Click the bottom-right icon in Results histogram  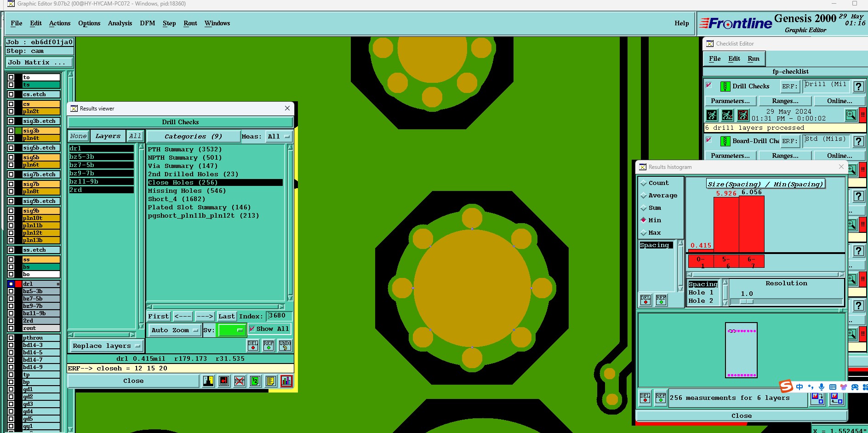pos(837,398)
